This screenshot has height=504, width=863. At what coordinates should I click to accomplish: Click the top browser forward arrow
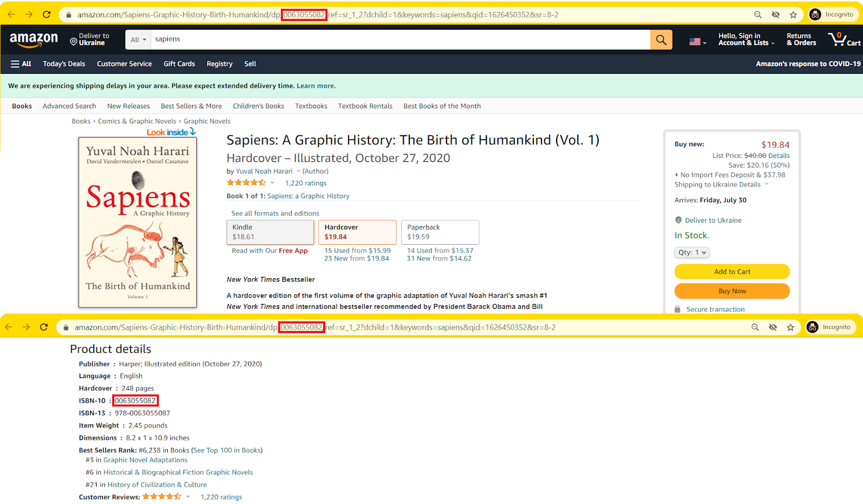29,15
